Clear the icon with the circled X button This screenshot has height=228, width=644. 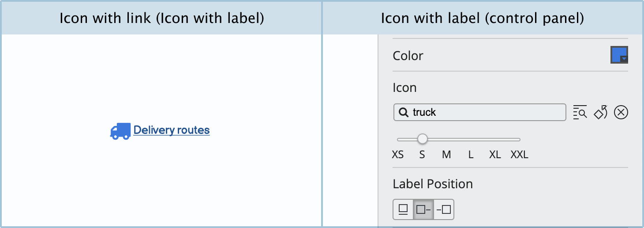(x=621, y=113)
